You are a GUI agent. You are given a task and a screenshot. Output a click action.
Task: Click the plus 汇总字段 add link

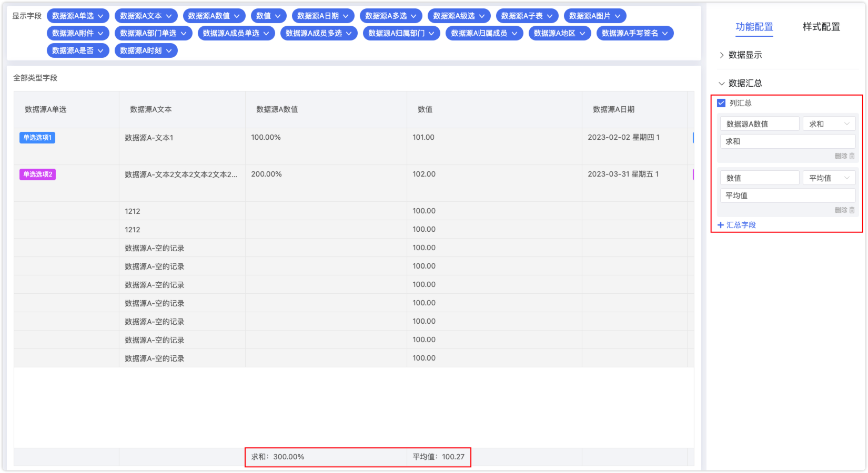click(736, 225)
